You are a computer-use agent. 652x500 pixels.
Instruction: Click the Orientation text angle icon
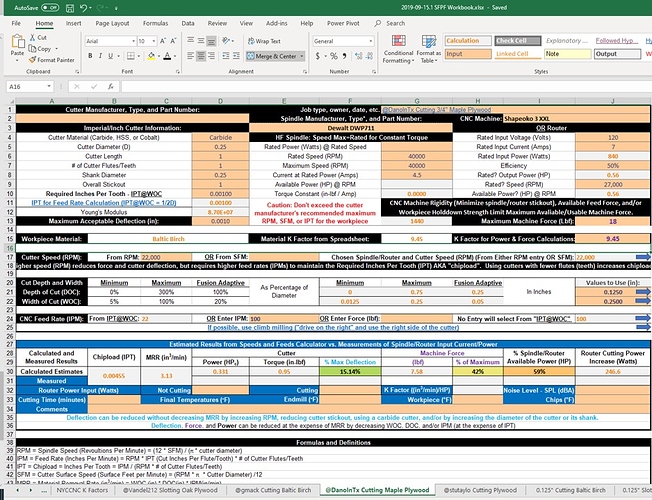226,40
